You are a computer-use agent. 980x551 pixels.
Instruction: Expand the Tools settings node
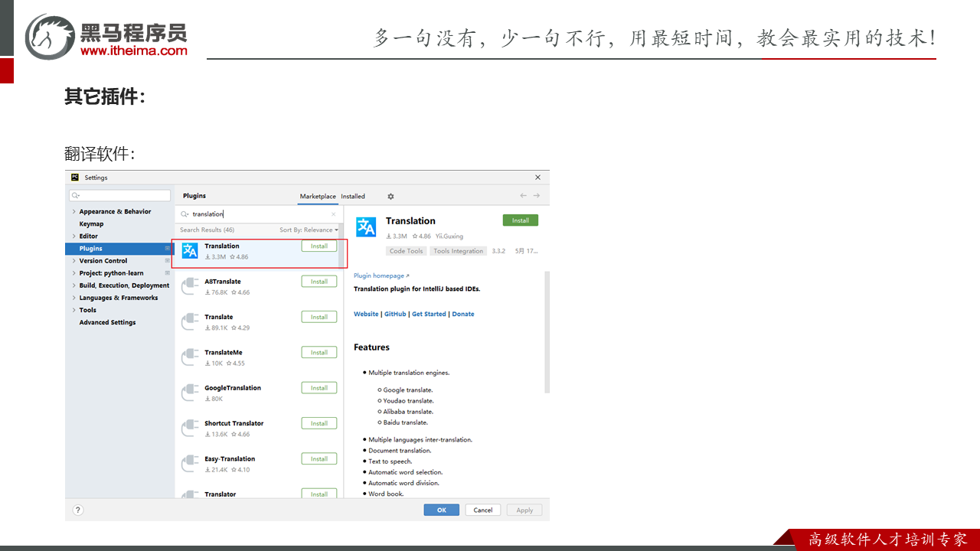(x=73, y=310)
